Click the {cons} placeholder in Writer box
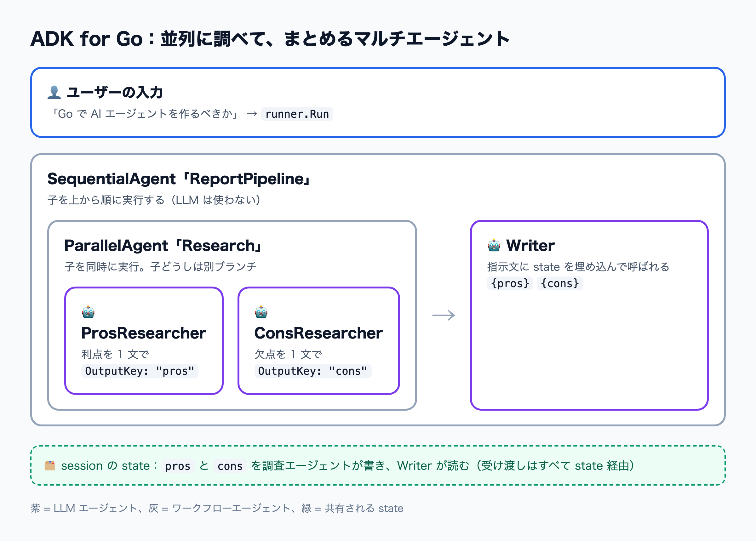756x541 pixels. click(560, 283)
